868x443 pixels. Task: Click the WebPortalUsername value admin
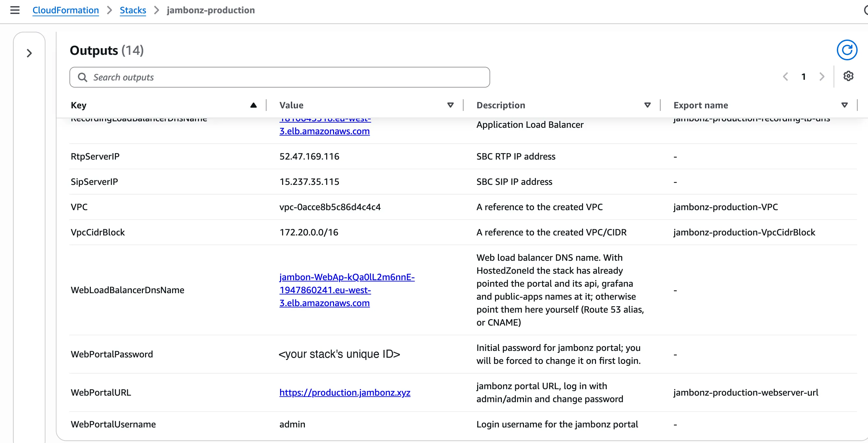(292, 424)
